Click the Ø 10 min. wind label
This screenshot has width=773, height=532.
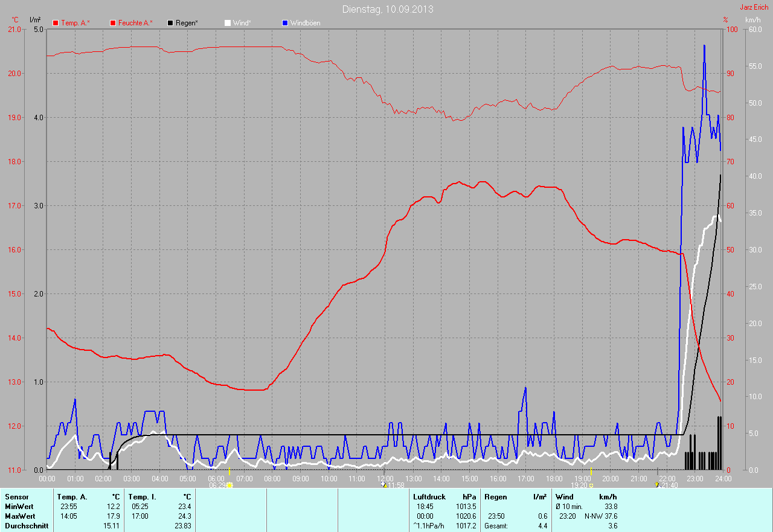(569, 507)
